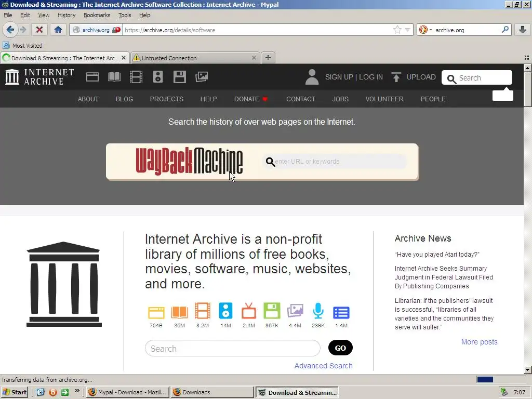Open the HELP link in the navbar
This screenshot has width=532, height=399.
[x=208, y=99]
